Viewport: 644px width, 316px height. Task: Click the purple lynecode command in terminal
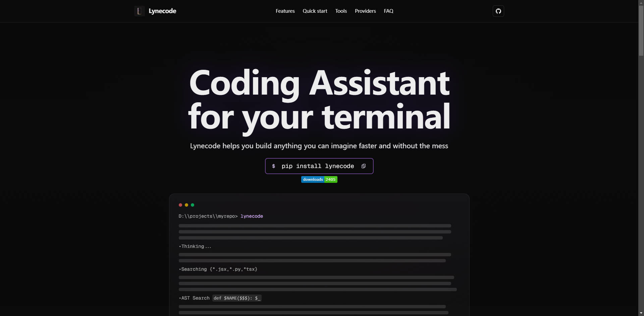(252, 216)
